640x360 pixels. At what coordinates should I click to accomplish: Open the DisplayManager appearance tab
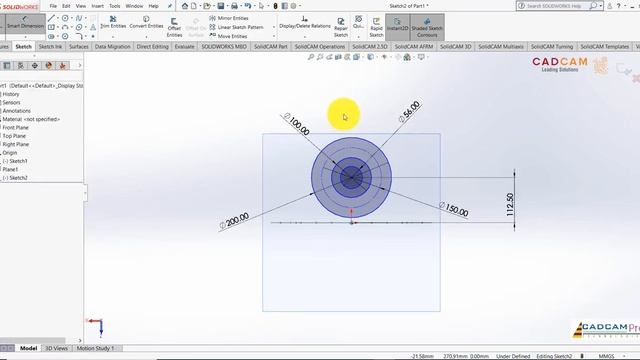point(49,65)
